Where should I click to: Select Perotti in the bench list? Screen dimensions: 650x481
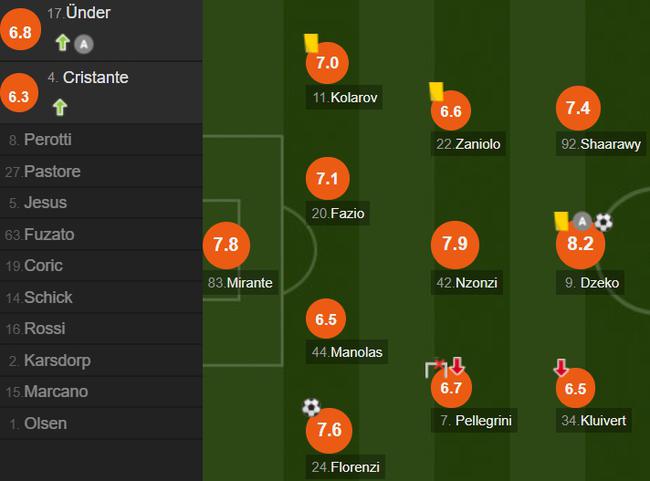(x=101, y=140)
